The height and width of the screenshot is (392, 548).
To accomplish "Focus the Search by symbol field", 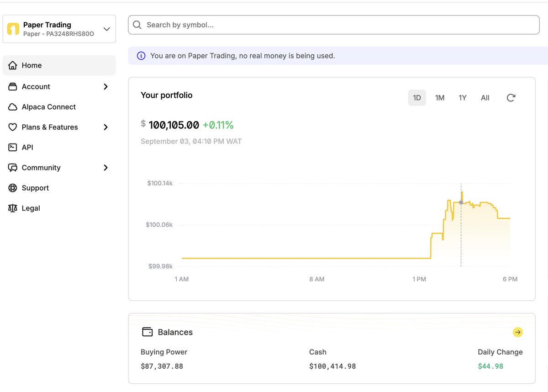I will [334, 25].
